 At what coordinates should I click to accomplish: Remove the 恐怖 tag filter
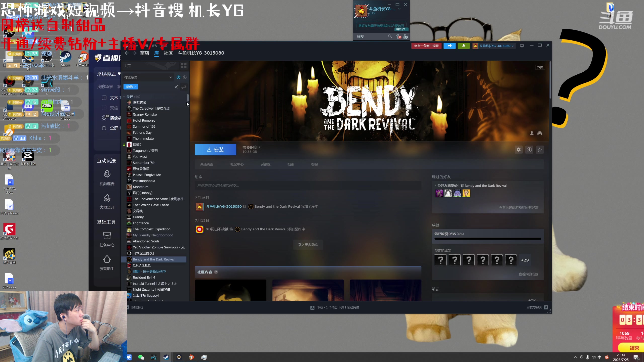[x=135, y=86]
